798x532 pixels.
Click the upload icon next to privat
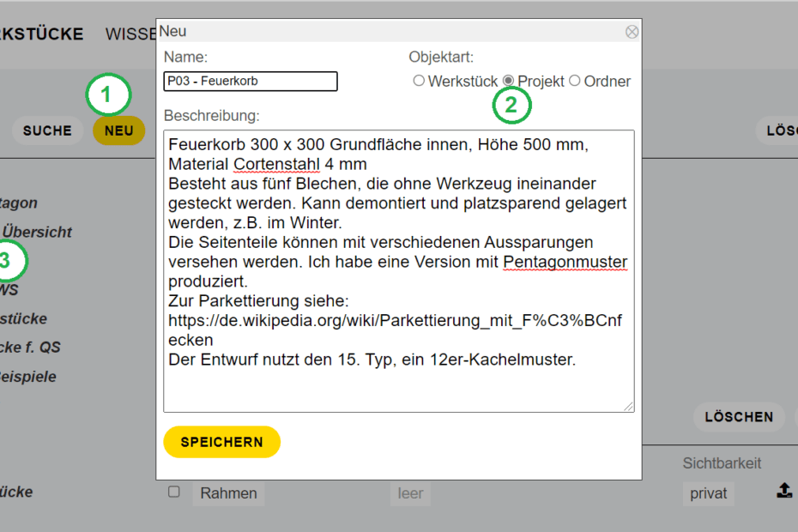784,491
